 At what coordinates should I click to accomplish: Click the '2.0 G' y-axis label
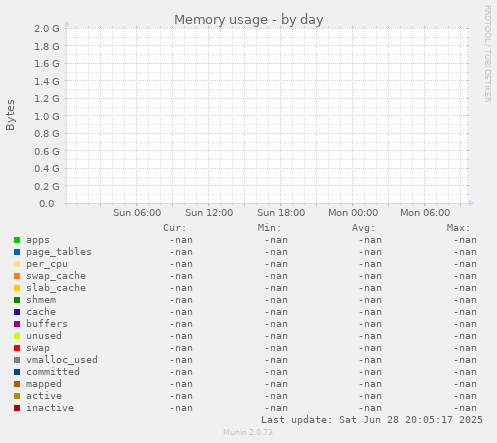pos(47,29)
